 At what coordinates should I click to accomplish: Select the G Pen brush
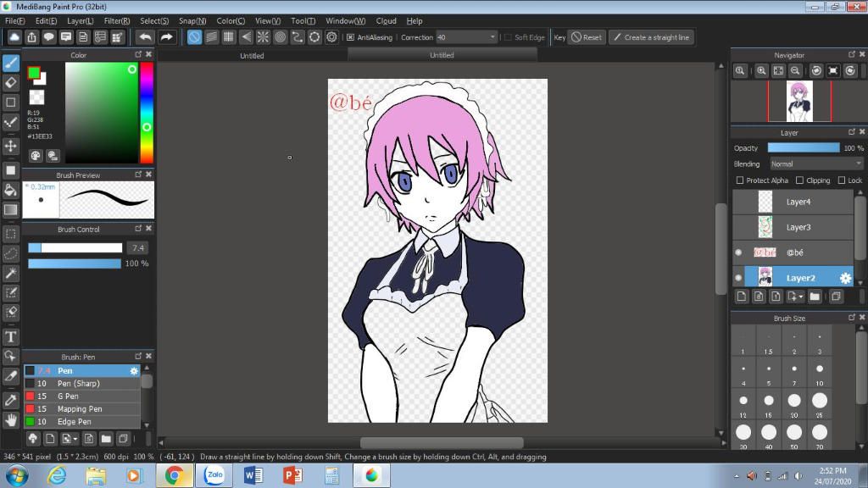(82, 396)
